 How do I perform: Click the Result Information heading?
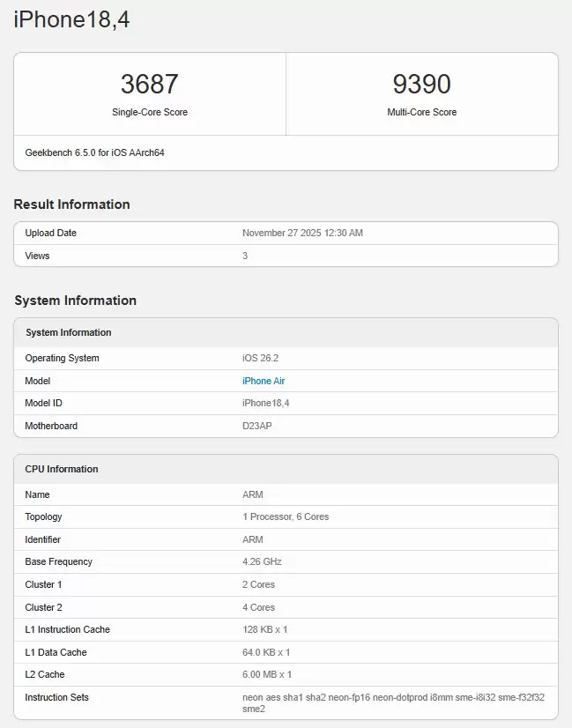tap(71, 204)
